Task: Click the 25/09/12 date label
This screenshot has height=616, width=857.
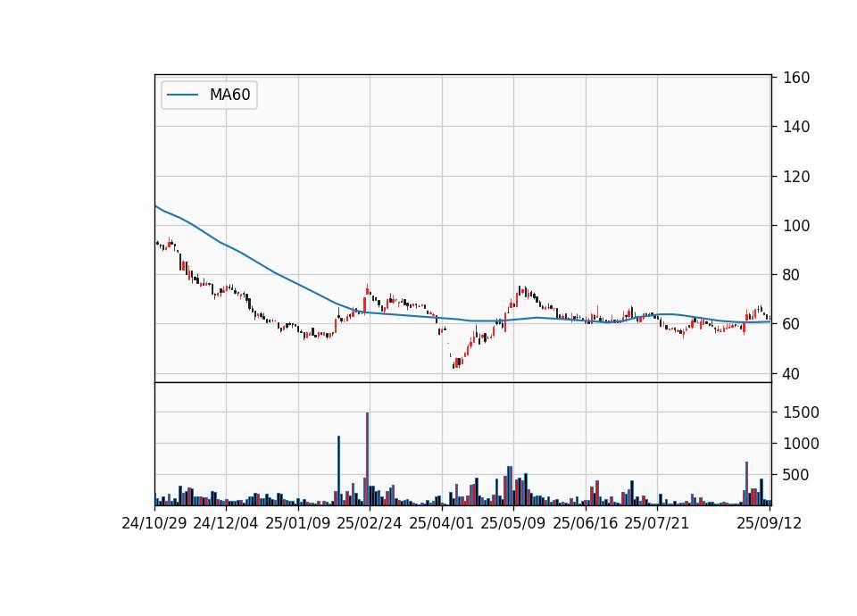Action: (769, 523)
